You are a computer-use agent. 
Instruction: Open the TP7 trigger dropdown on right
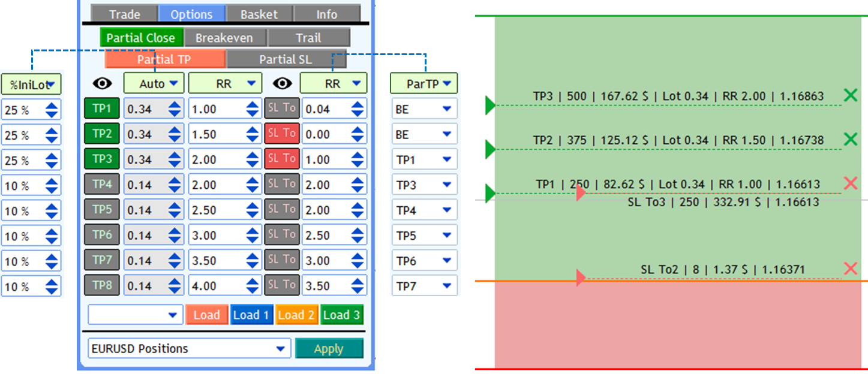point(425,286)
